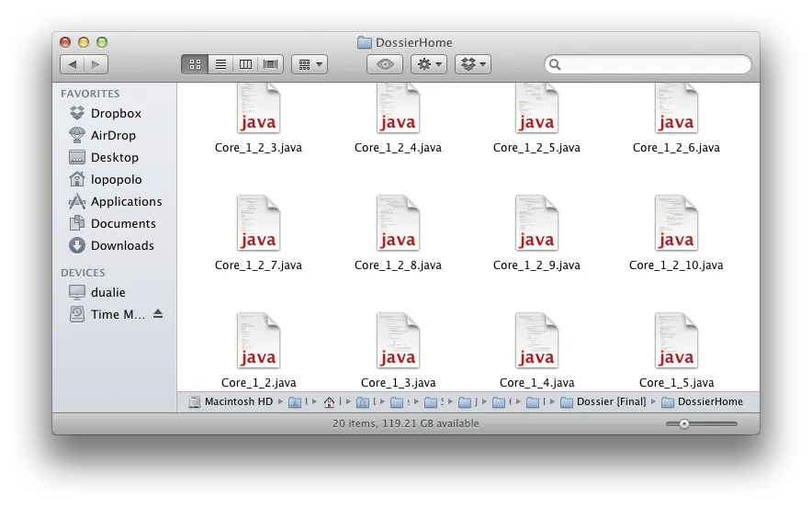Screen dimensions: 812x507
Task: Select the Core_1_2_5.java file icon
Action: pos(536,108)
